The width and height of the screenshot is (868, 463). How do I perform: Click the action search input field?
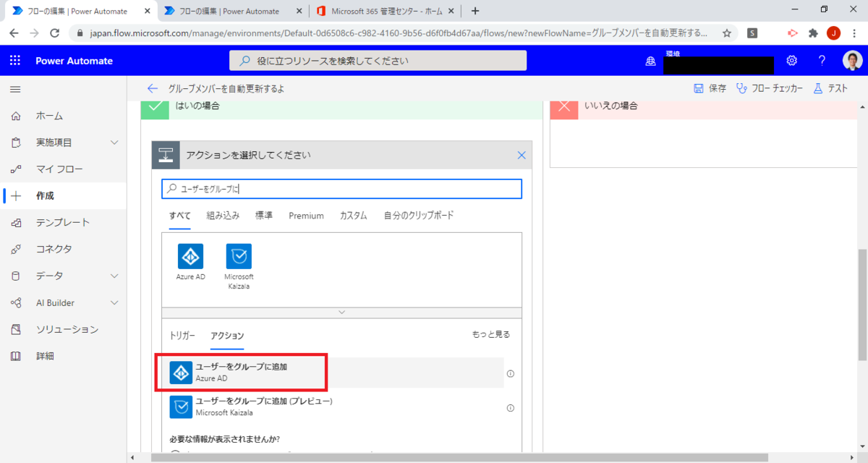pos(341,189)
